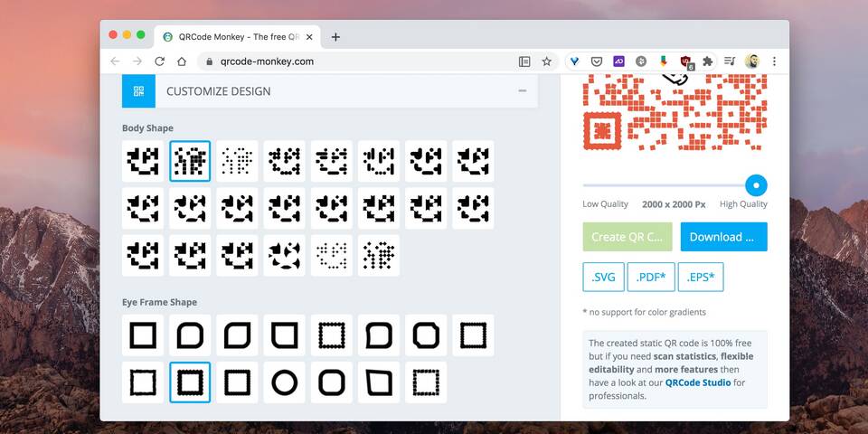
Task: Select the chunky dashed-blocks eye frame
Action: pos(426,382)
